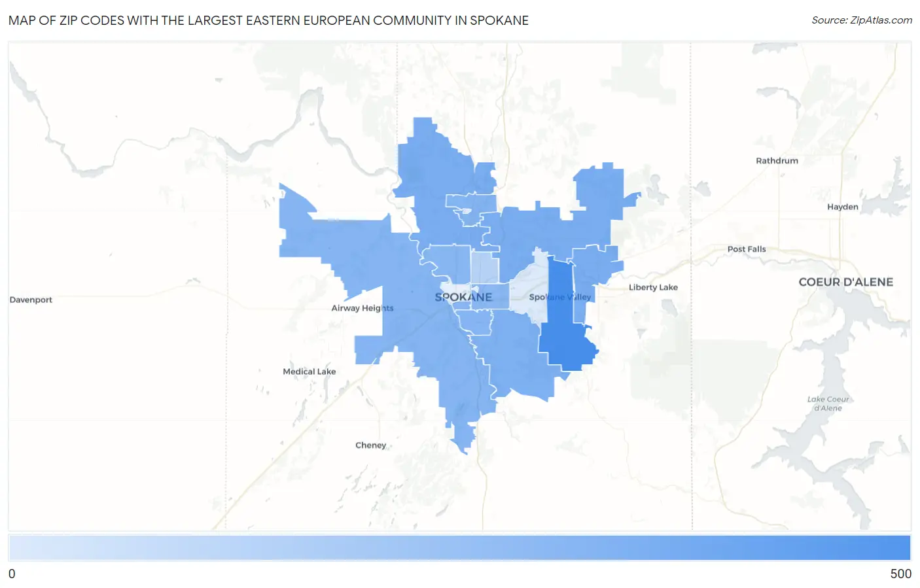Click the Airway Heights map label
Viewport: 920px width, 588px height.
pos(362,308)
